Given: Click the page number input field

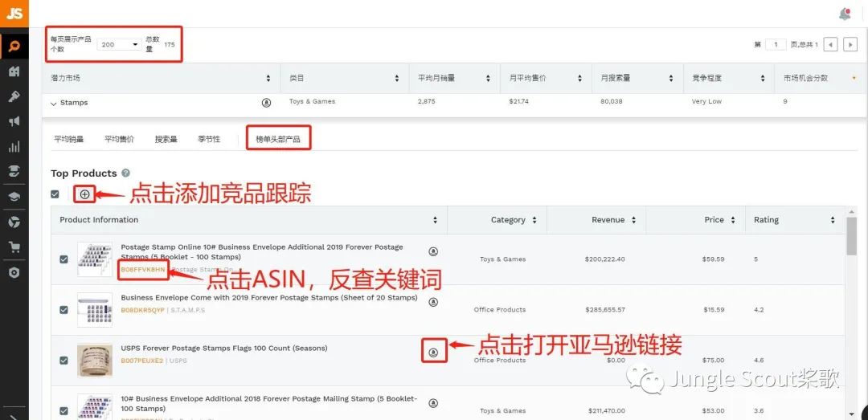Looking at the screenshot, I should pyautogui.click(x=776, y=44).
